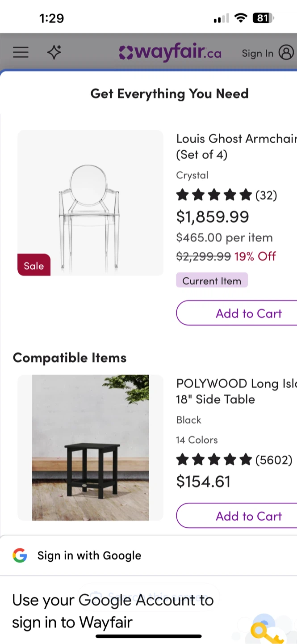This screenshot has height=644, width=297.
Task: Open the Louis Ghost Armchair image
Action: click(x=90, y=203)
